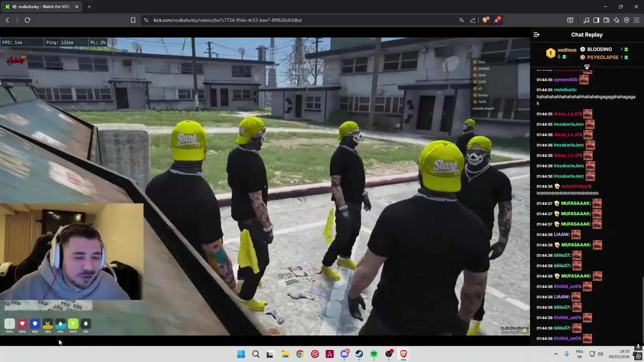Show hidden system tray icons
644x362 pixels.
tap(555, 354)
